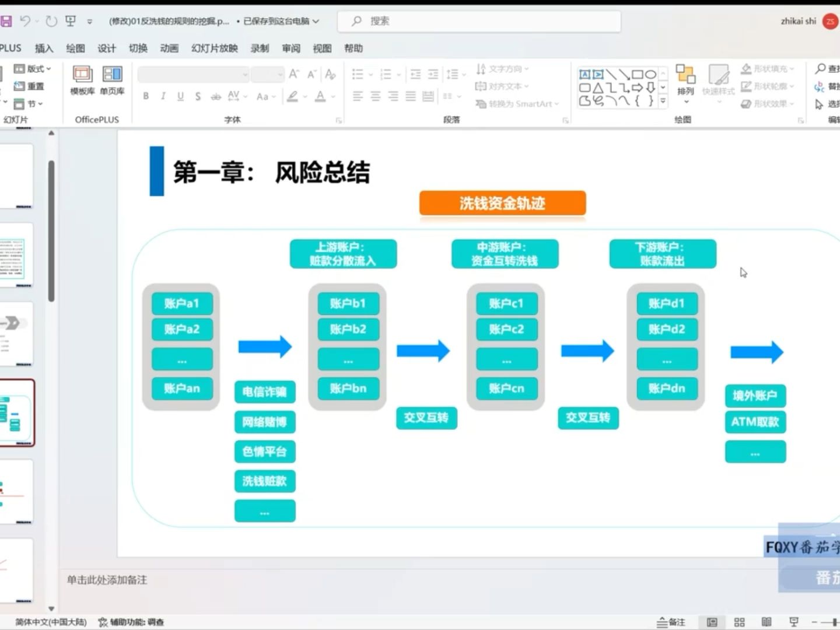Open the 版式 slide layout menu
The width and height of the screenshot is (840, 630).
pyautogui.click(x=32, y=69)
